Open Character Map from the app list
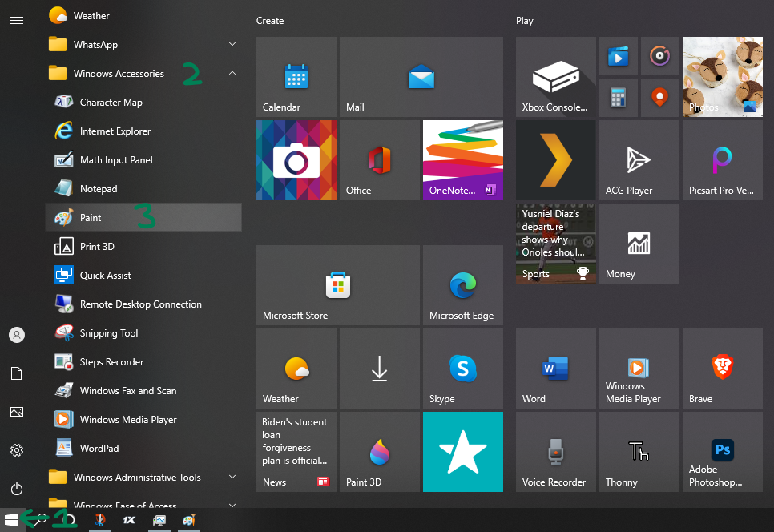 click(x=143, y=103)
